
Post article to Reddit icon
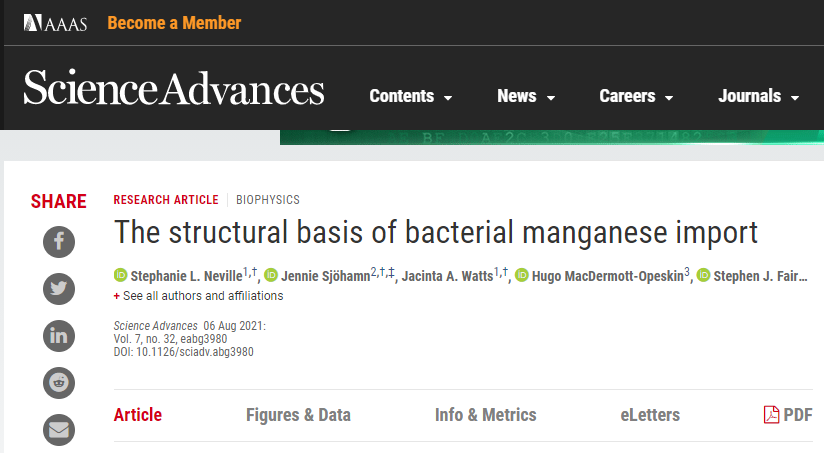pos(59,382)
